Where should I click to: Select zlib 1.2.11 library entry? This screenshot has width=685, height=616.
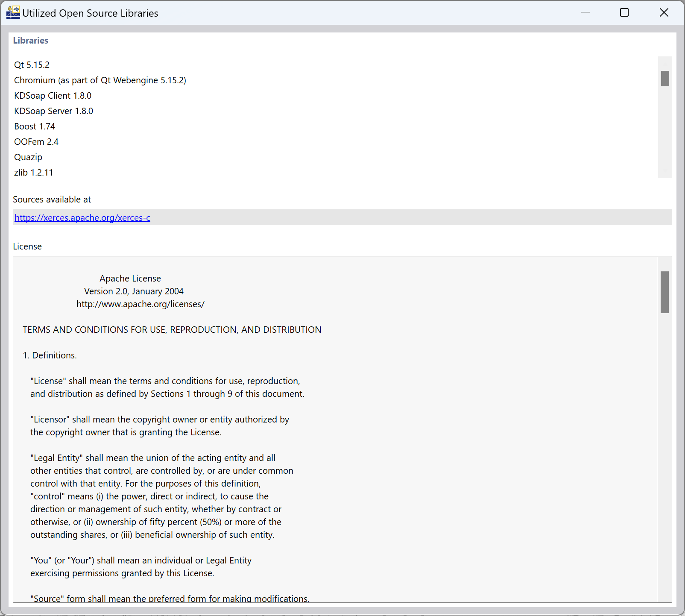click(x=33, y=173)
